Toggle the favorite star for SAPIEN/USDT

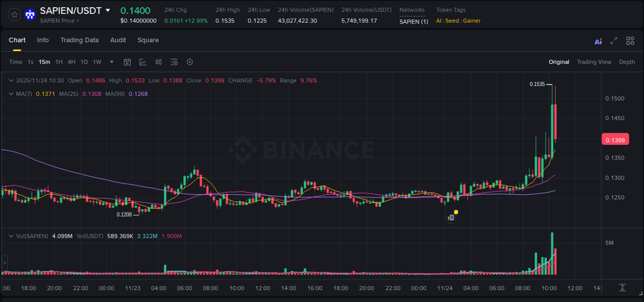14,14
